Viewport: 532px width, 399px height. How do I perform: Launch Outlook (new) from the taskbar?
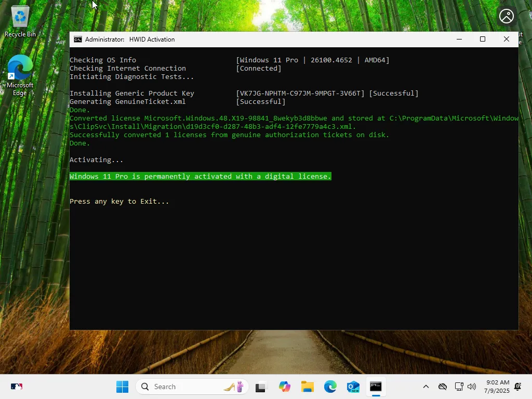click(x=353, y=387)
